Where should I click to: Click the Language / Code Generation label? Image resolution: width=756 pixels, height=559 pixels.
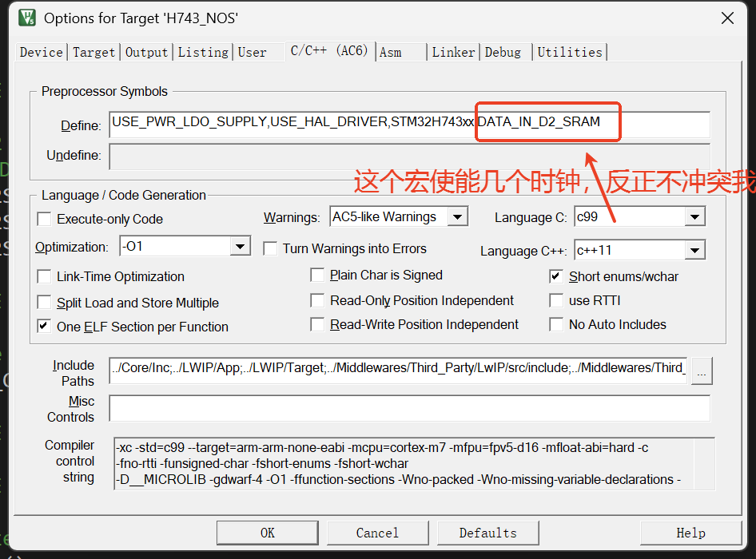pos(124,195)
